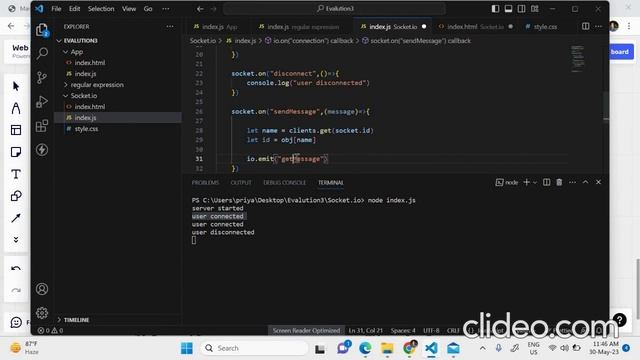Open the Thunder Client lightning icon
Screen dimensions: 640x360
click(x=42, y=150)
